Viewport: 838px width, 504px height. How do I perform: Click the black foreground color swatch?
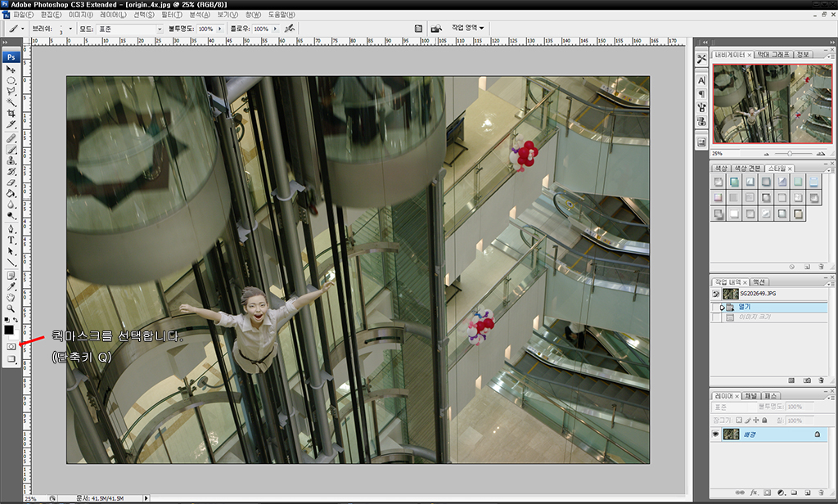point(8,330)
